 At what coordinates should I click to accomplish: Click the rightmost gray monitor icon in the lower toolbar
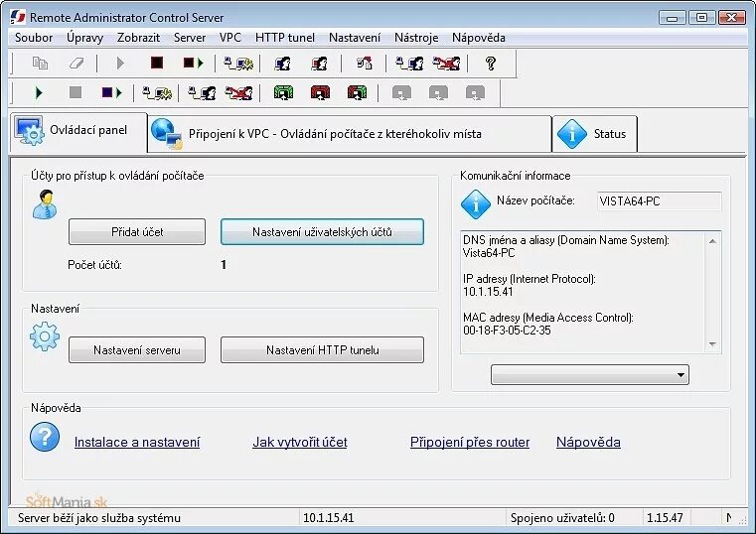click(x=475, y=92)
